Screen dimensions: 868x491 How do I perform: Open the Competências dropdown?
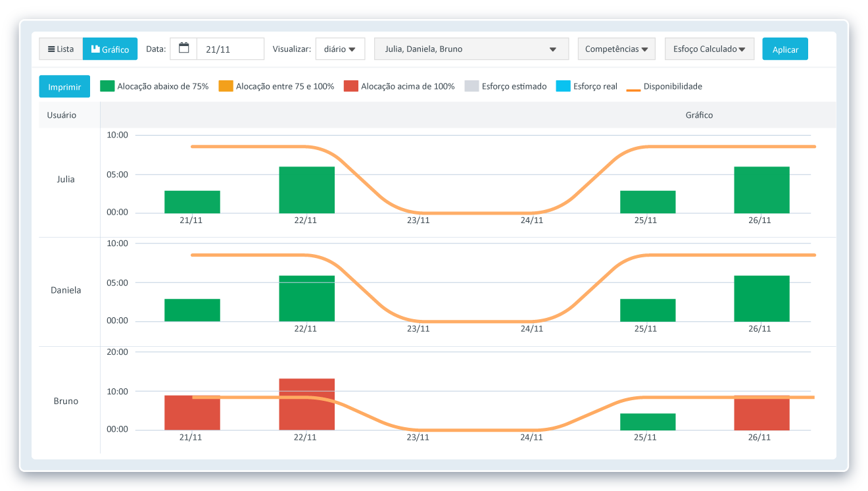[616, 49]
